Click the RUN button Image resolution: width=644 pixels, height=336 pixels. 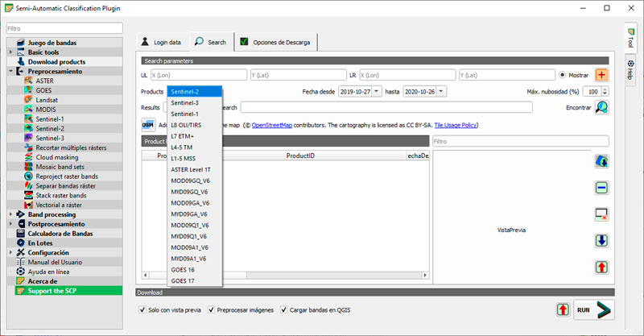[594, 309]
